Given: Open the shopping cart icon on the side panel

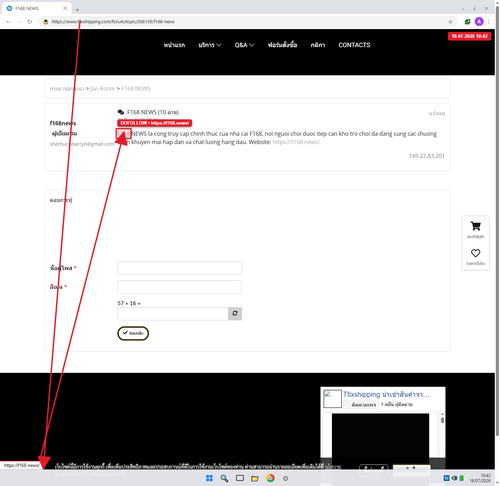Looking at the screenshot, I should pos(475,226).
